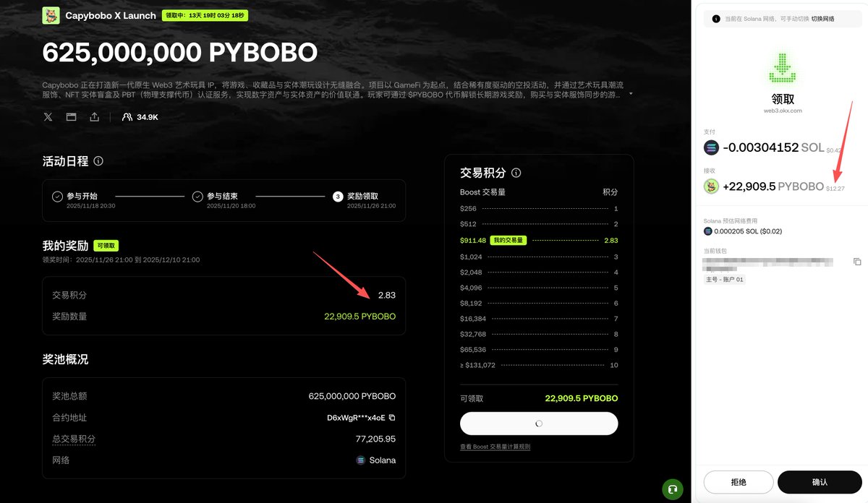Click the Capybobo X Launch title
Viewport: 868px width, 503px height.
[111, 15]
